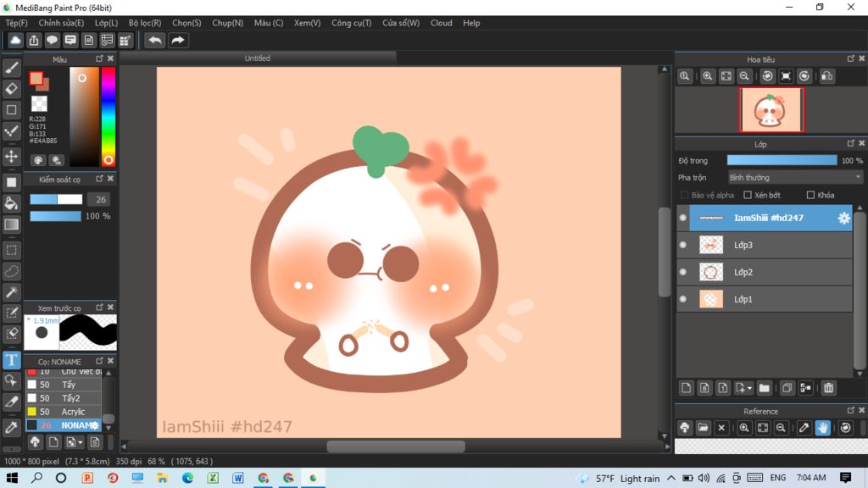Screen dimensions: 868x488
Task: Click the Navigator canvas thumbnail
Action: click(x=771, y=109)
